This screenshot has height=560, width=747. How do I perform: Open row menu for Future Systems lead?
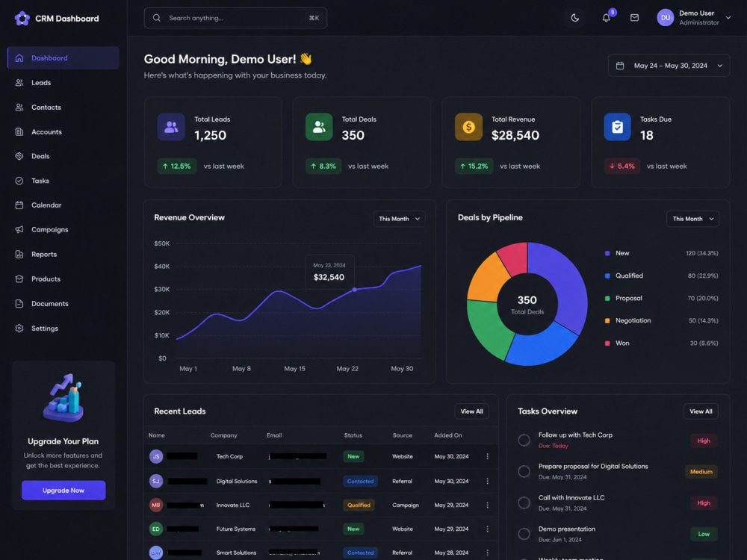pos(487,529)
